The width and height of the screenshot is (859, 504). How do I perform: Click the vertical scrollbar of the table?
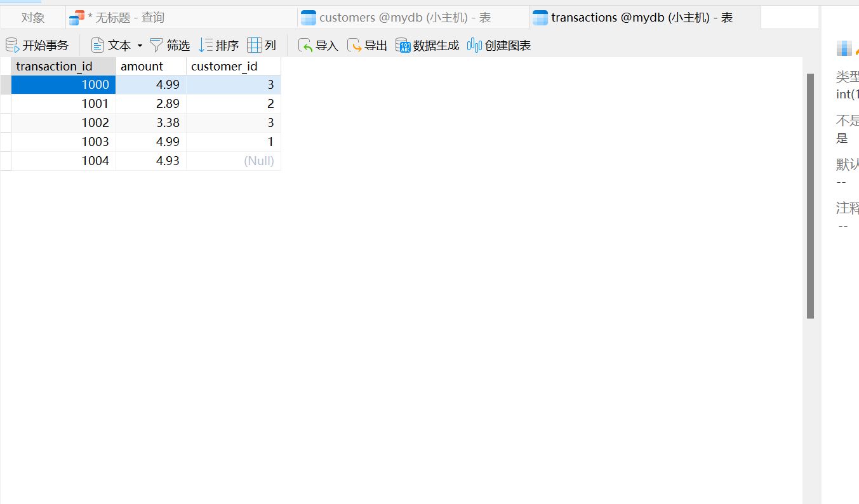point(810,196)
